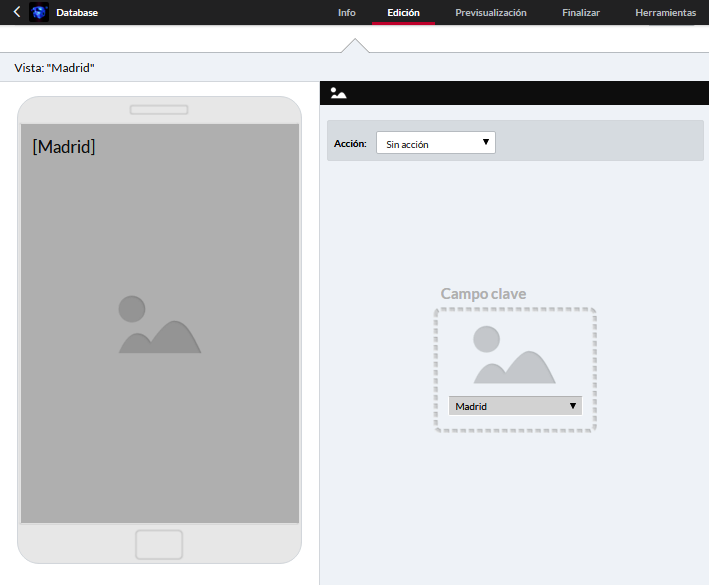Open the Acción dropdown showing Sin acción
Screen dimensions: 709x585
point(436,143)
